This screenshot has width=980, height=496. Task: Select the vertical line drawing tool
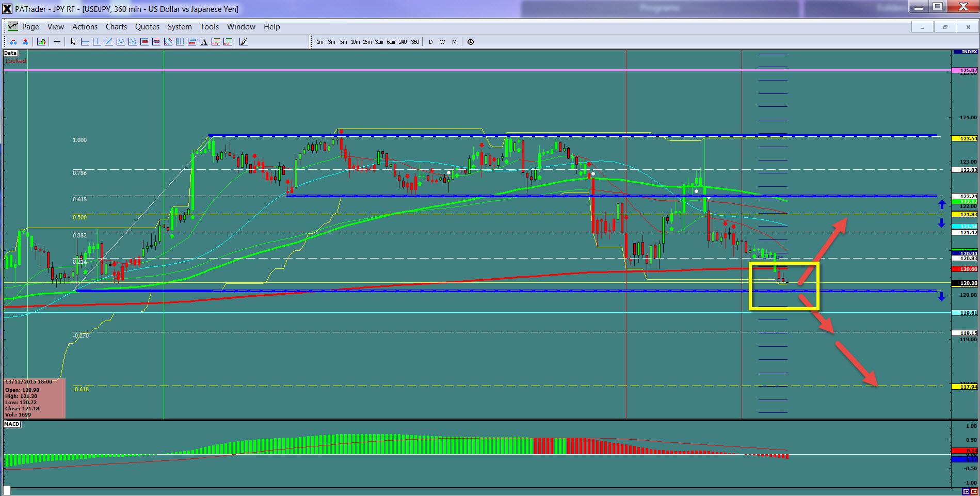tap(97, 42)
